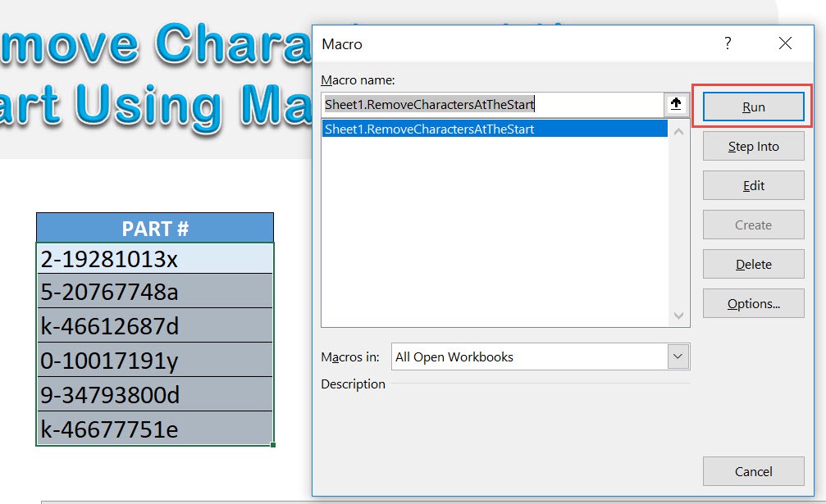Remove the macro with the Delete button
Screen dimensions: 826x504
point(753,264)
